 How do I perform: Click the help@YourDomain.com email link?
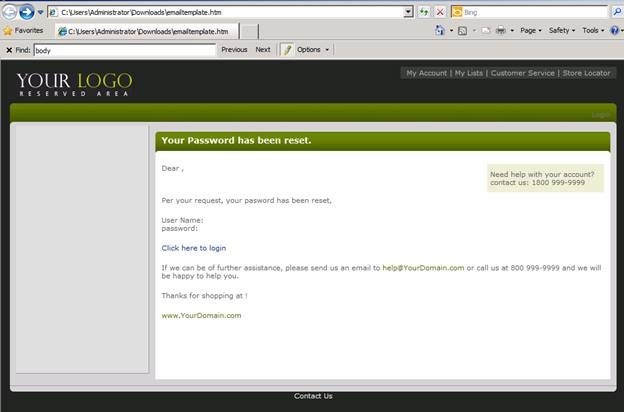pyautogui.click(x=423, y=268)
